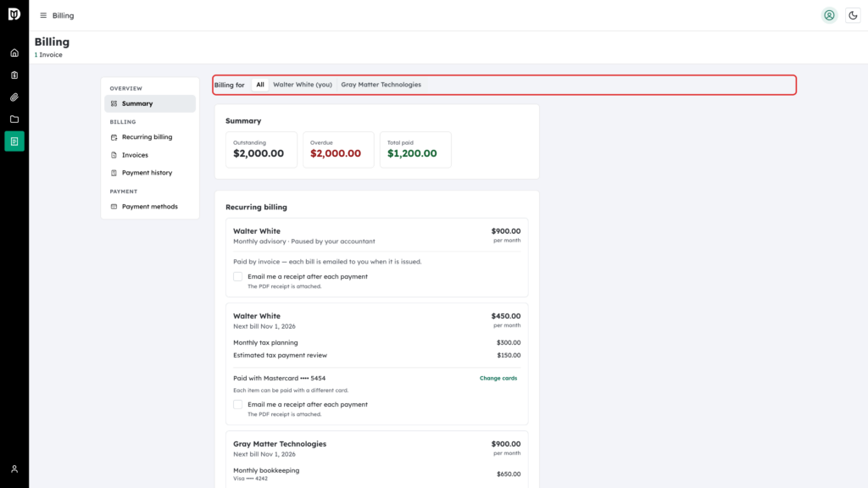The image size is (868, 488).
Task: Click the Payment history receipt icon
Action: tap(114, 173)
